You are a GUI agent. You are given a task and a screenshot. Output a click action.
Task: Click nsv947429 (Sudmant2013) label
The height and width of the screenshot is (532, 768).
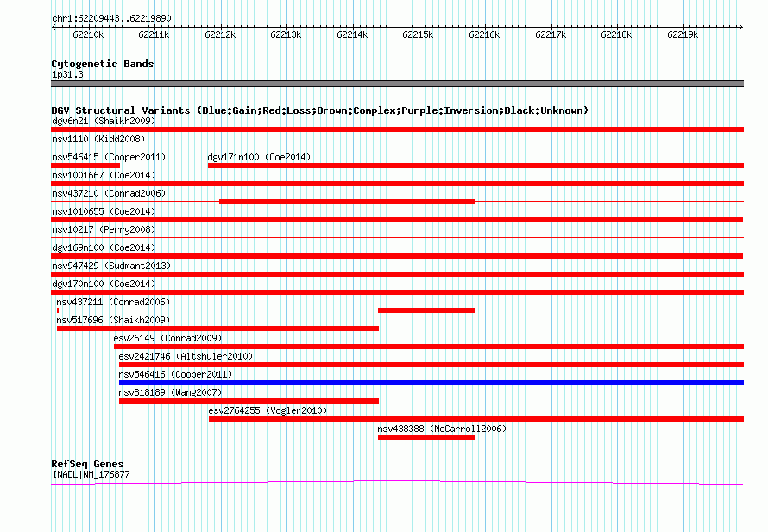pyautogui.click(x=111, y=266)
